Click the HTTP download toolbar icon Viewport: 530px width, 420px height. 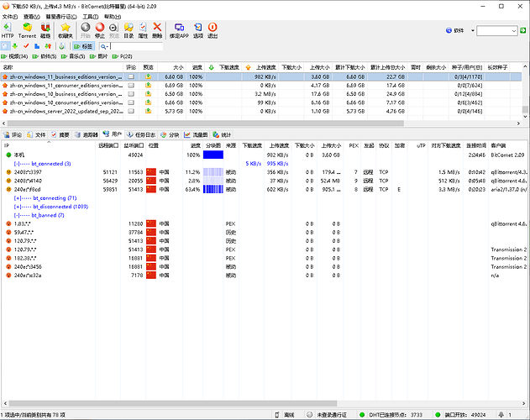8,29
